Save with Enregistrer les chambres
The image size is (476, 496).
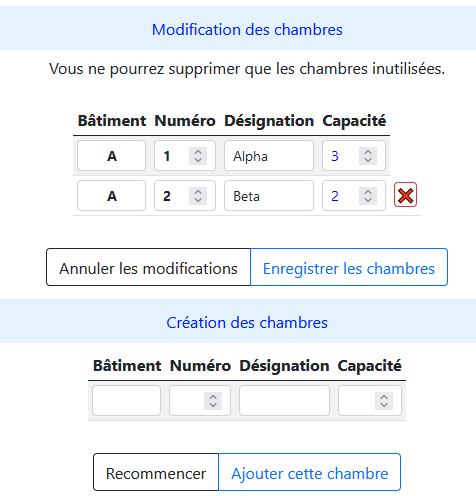[349, 267]
